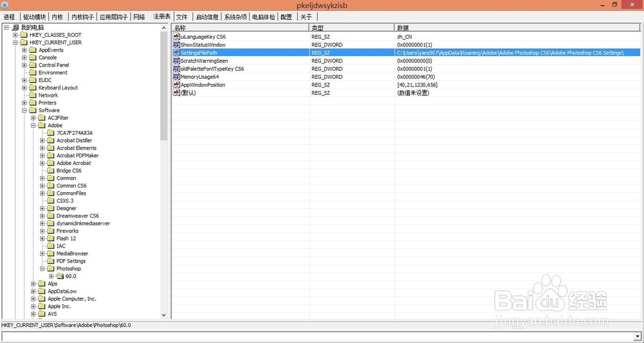Switch to the 进程 tab
The image size is (644, 343).
point(9,17)
